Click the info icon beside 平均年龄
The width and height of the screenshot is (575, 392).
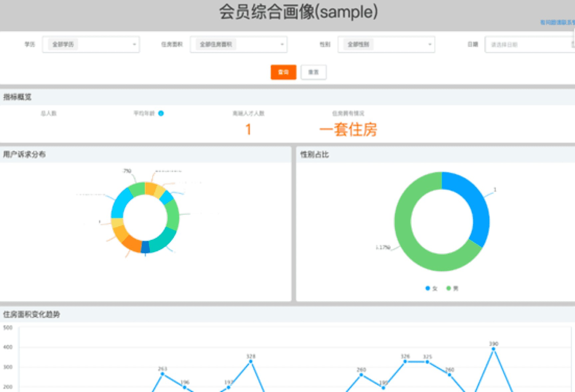tap(161, 113)
